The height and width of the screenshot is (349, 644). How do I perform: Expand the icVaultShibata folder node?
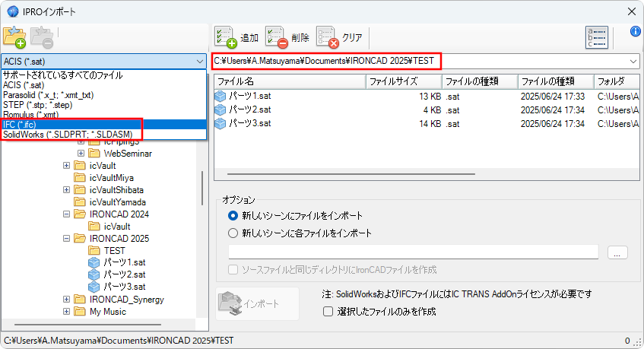(x=67, y=189)
